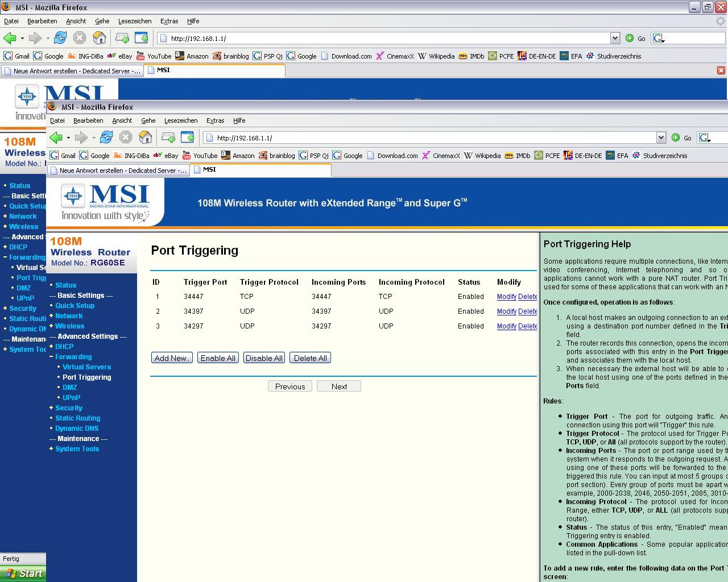Open Bearbeiten menu in front window
728x582 pixels.
point(88,120)
